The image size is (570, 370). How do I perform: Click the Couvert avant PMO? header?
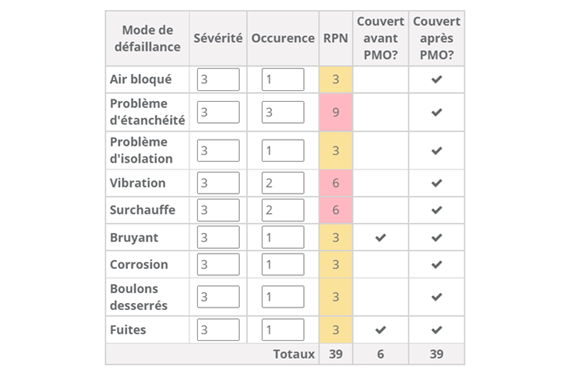[x=381, y=38]
